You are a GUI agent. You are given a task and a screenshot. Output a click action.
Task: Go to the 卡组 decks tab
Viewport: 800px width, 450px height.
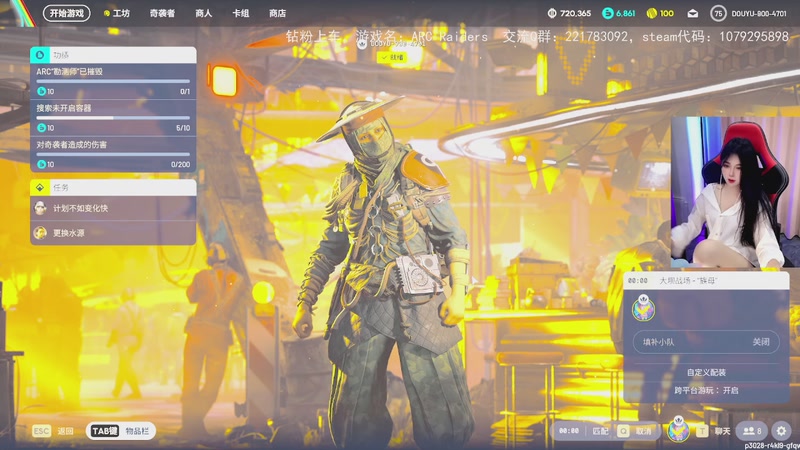pos(241,13)
